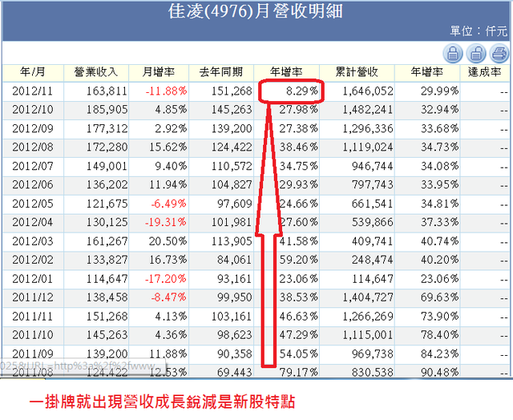Click the 29.99% cumulative growth cell
This screenshot has height=420, width=513.
click(439, 91)
